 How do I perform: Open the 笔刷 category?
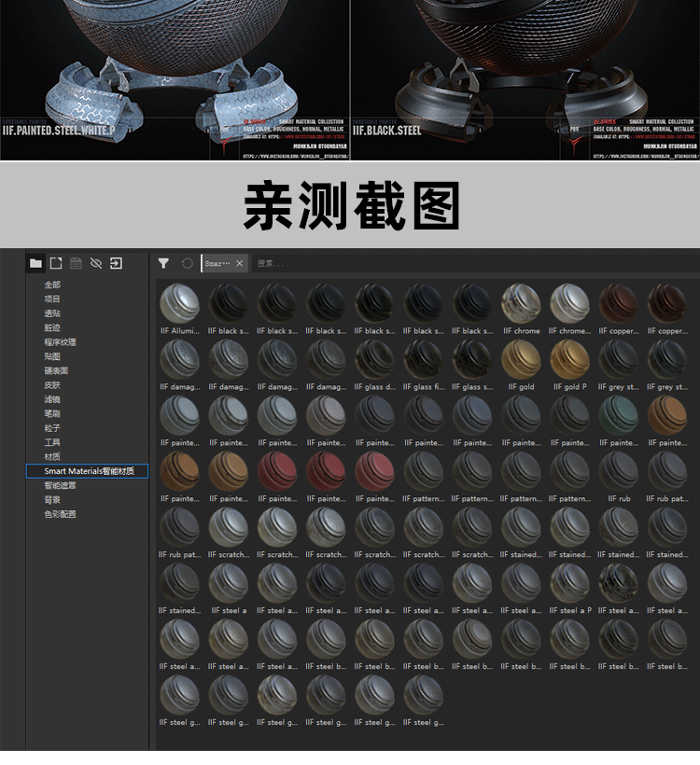(x=52, y=413)
